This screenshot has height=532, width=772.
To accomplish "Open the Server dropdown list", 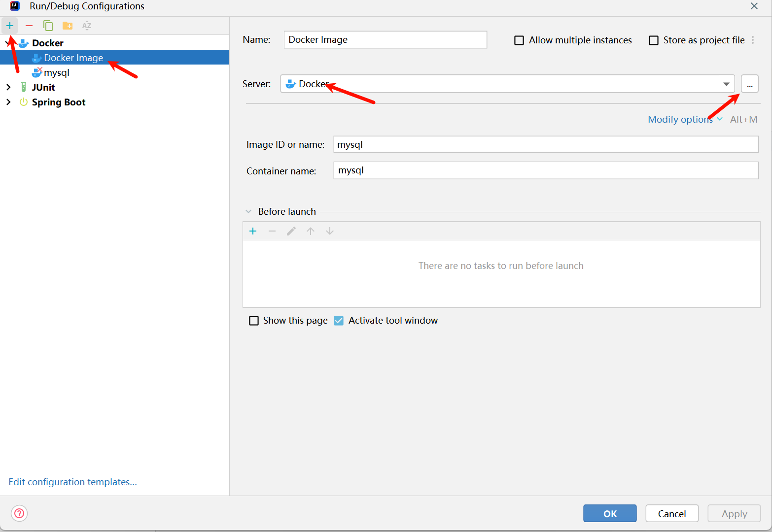I will pos(726,84).
